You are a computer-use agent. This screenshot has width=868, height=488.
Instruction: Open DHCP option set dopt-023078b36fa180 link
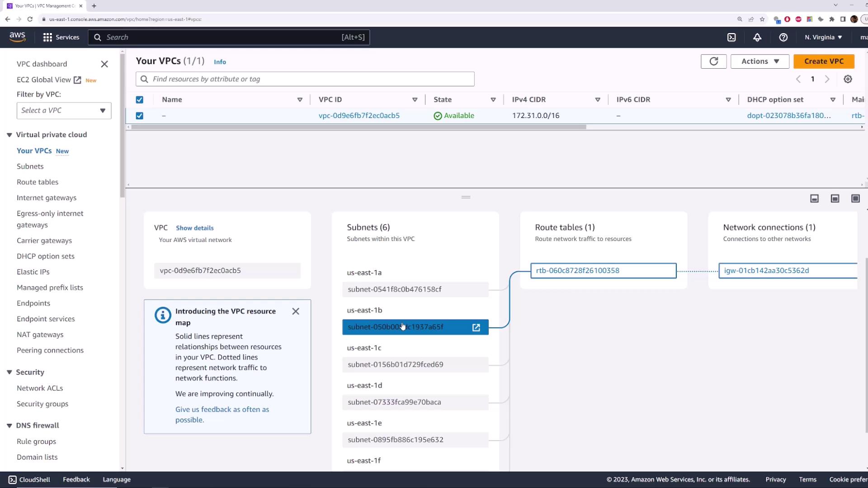[x=789, y=116]
